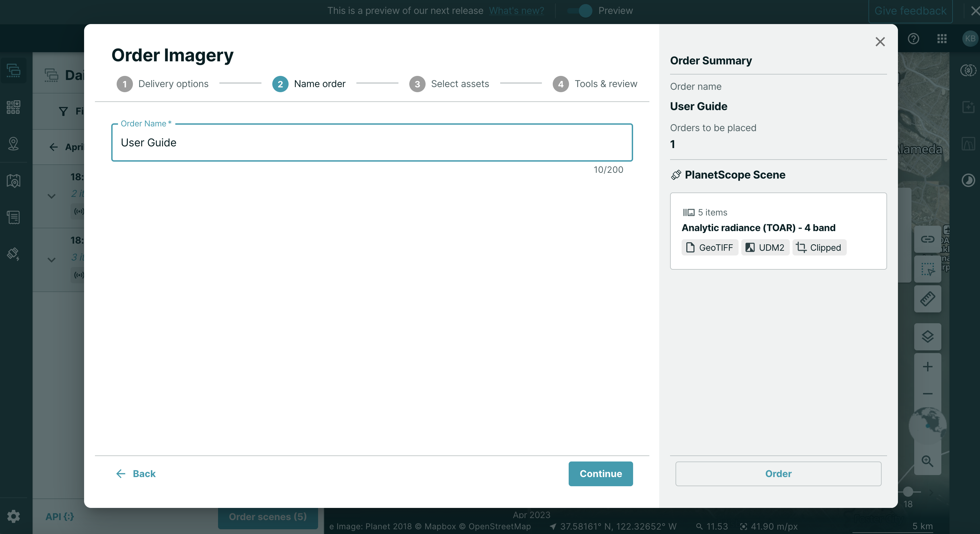Jump to step 4 Tools & review
Screen dimensions: 980x534
point(595,84)
